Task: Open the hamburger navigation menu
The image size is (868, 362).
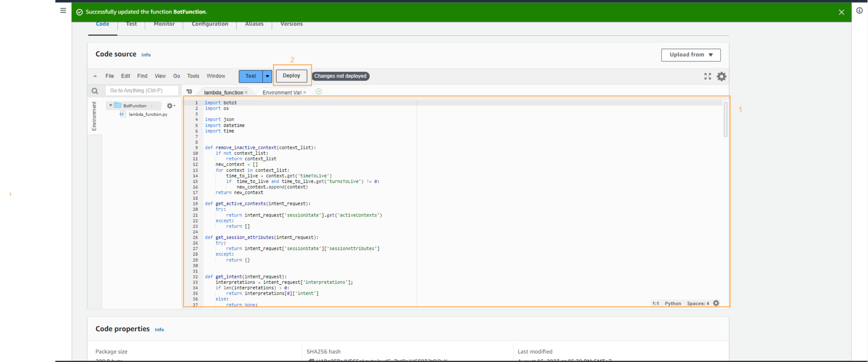Action: (x=63, y=10)
